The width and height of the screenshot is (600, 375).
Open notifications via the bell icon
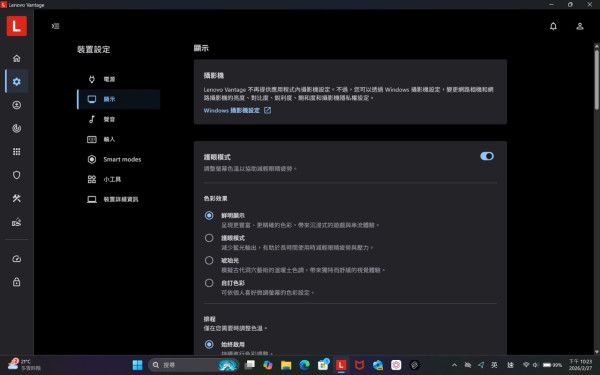pos(553,26)
